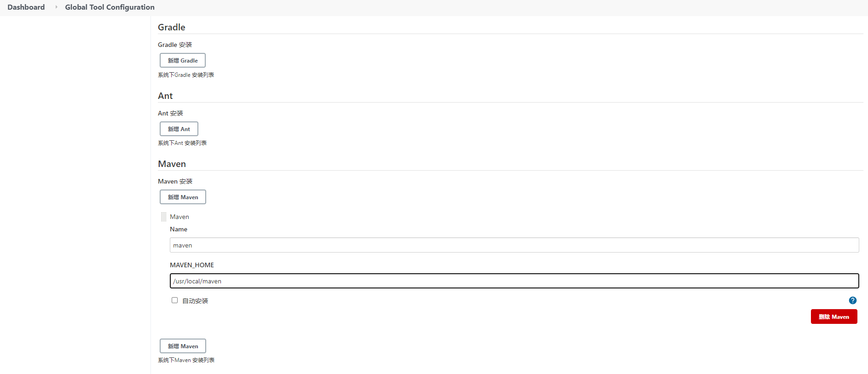868x374 pixels.
Task: Go to Dashboard via the breadcrumb
Action: (26, 7)
